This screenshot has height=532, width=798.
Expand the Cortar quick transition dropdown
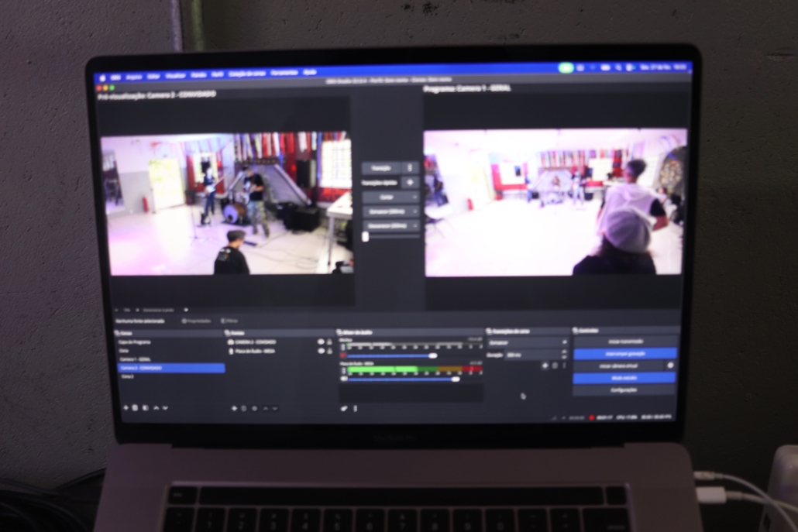(x=391, y=197)
